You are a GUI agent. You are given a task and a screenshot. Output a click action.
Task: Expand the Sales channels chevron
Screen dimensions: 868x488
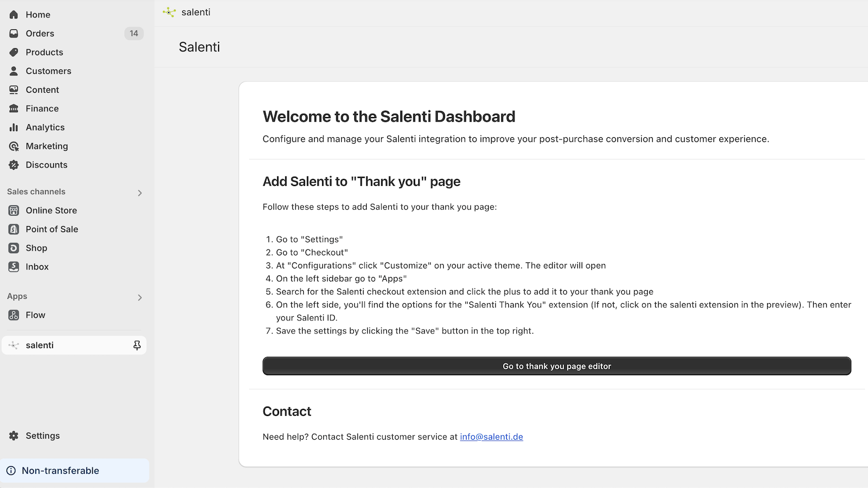[x=140, y=192]
